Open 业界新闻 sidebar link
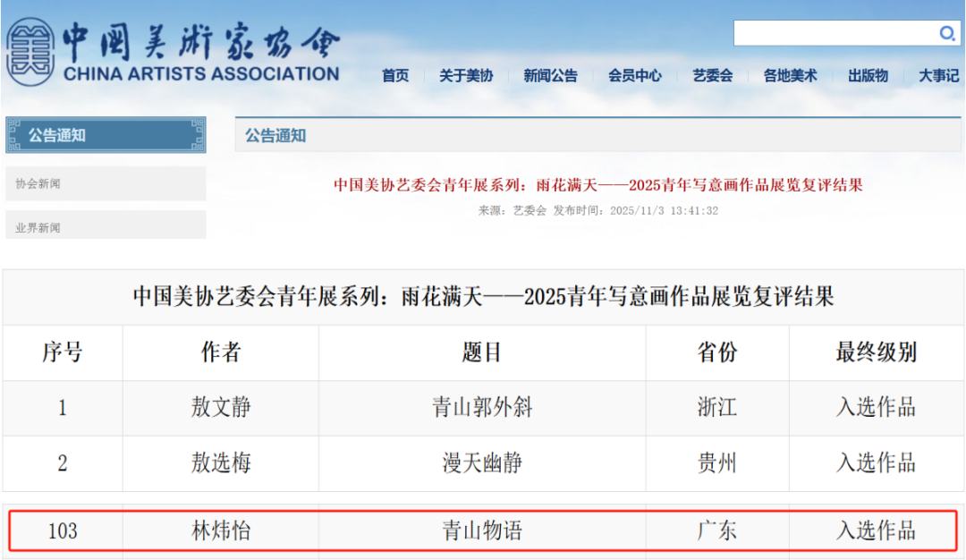 coord(38,228)
